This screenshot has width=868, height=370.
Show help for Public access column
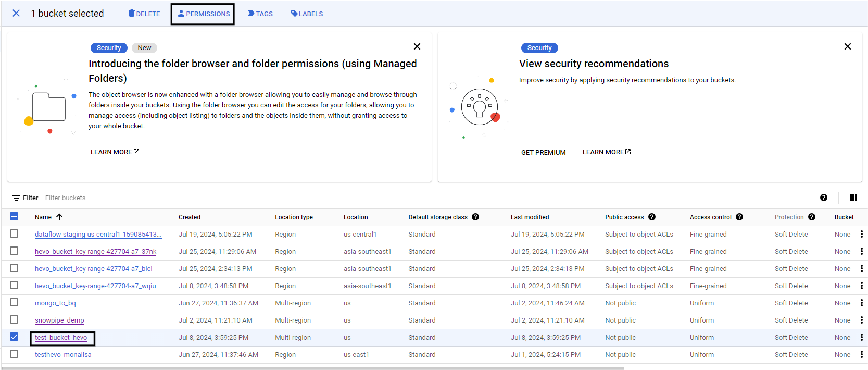pyautogui.click(x=652, y=217)
